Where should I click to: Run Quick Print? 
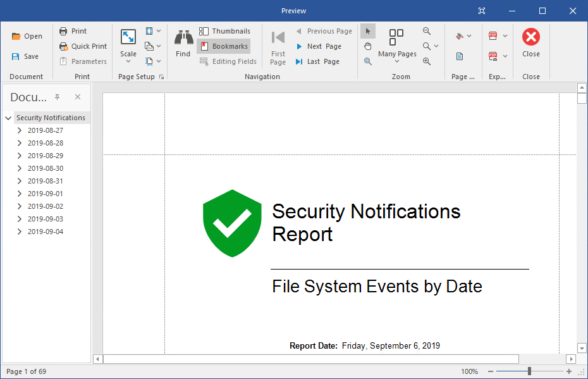(83, 46)
